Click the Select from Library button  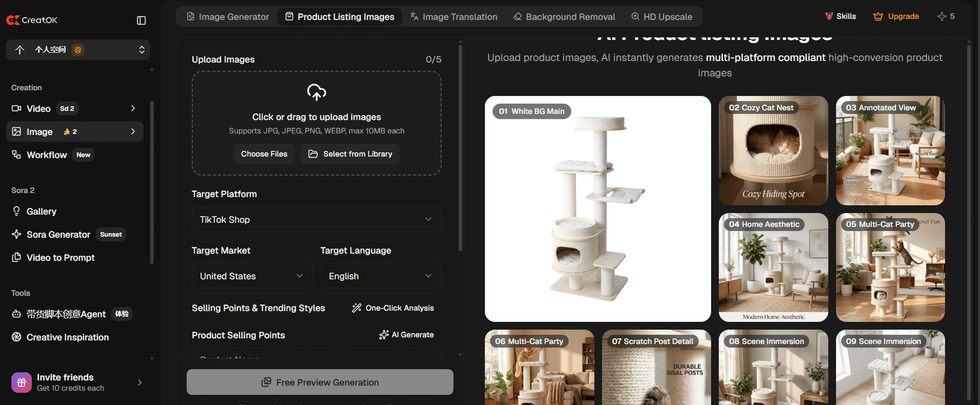pos(350,154)
